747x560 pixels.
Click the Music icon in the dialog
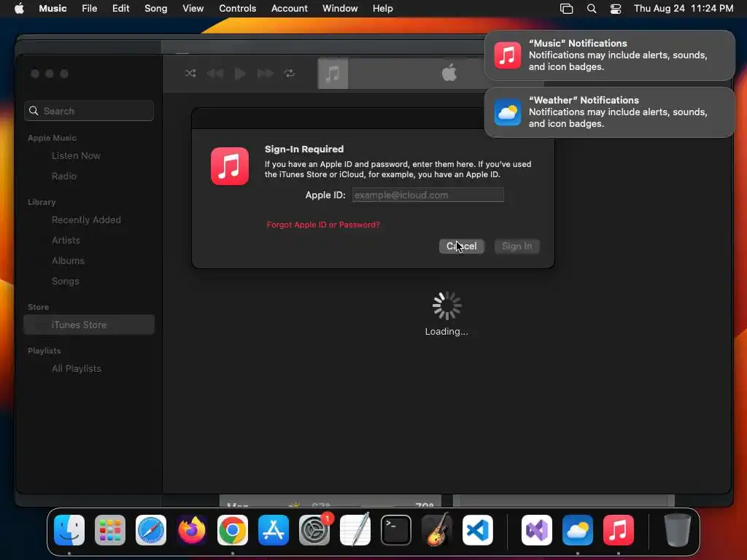tap(230, 166)
